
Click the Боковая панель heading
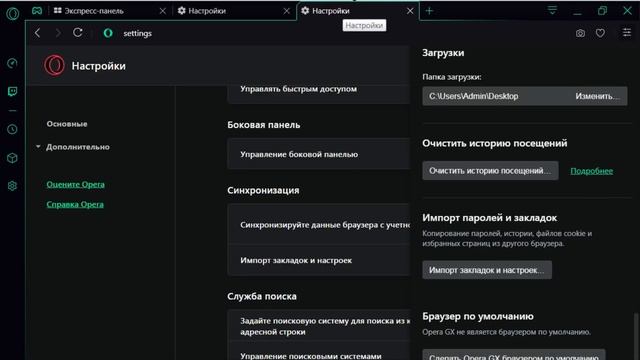click(x=264, y=124)
